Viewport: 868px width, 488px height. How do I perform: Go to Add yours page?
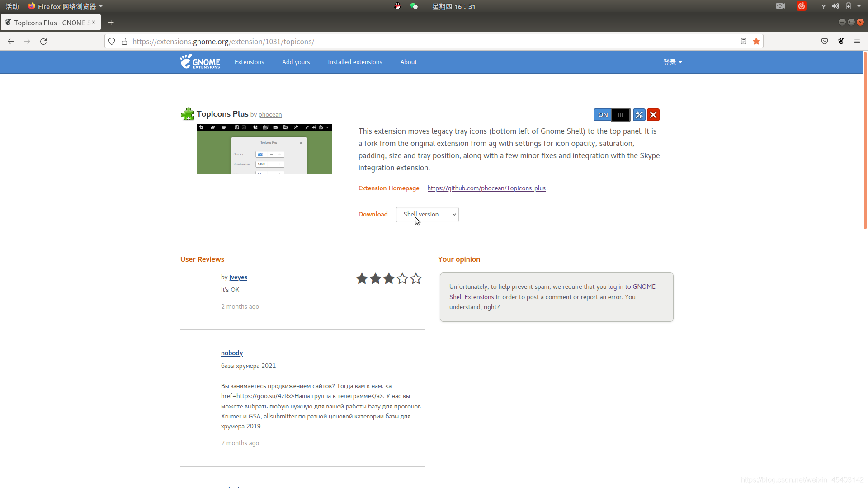click(296, 62)
